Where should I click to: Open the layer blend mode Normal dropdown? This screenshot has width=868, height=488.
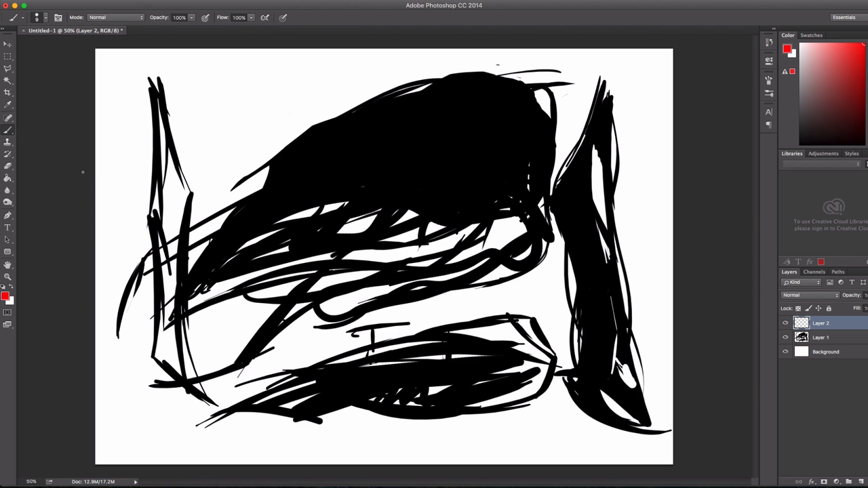pyautogui.click(x=810, y=296)
